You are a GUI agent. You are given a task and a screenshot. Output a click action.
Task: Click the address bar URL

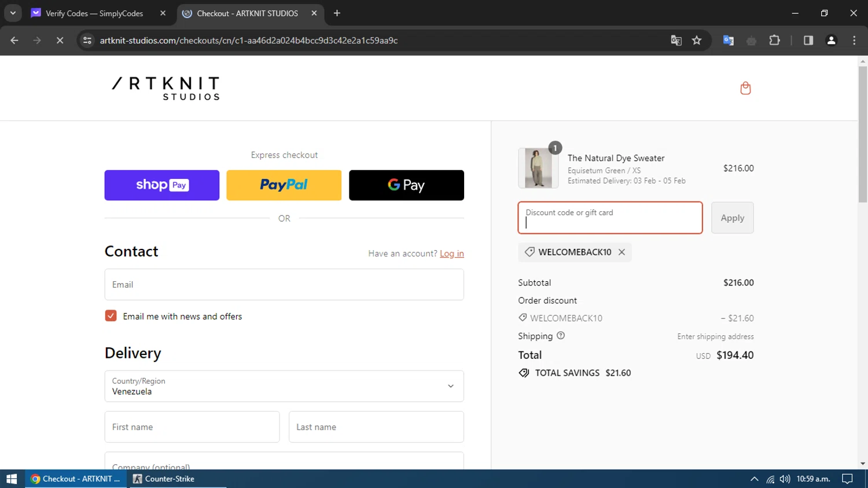tap(249, 41)
